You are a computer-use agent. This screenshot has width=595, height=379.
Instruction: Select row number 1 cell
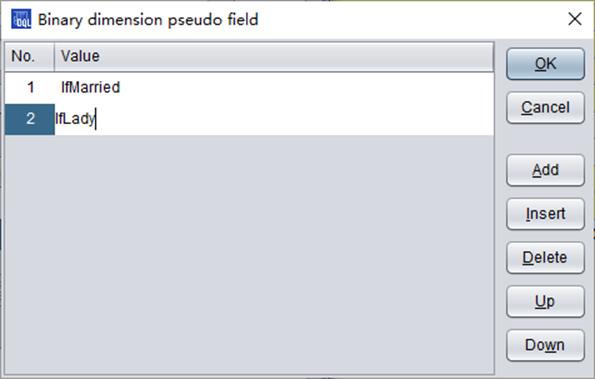point(30,88)
